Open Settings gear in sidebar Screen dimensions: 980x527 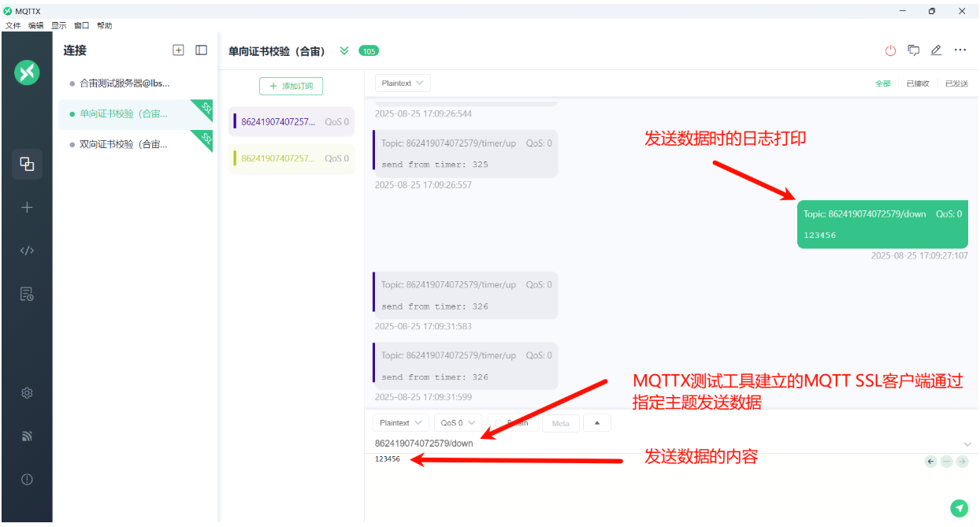point(27,392)
